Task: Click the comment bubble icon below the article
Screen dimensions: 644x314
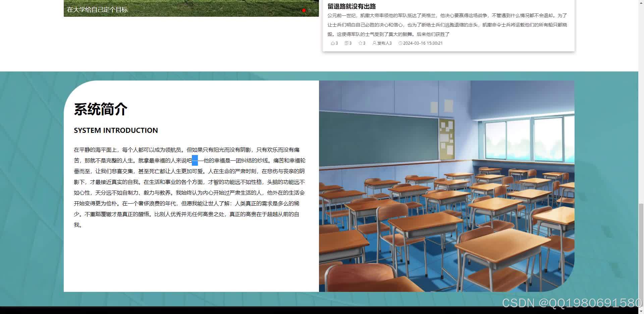Action: tap(346, 43)
